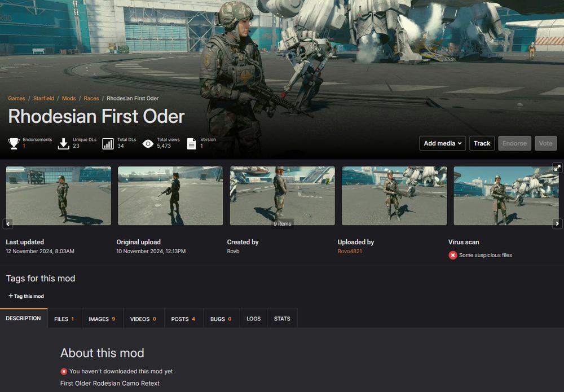Open first gallery thumbnail of soldier
Image resolution: width=564 pixels, height=392 pixels.
tap(59, 196)
